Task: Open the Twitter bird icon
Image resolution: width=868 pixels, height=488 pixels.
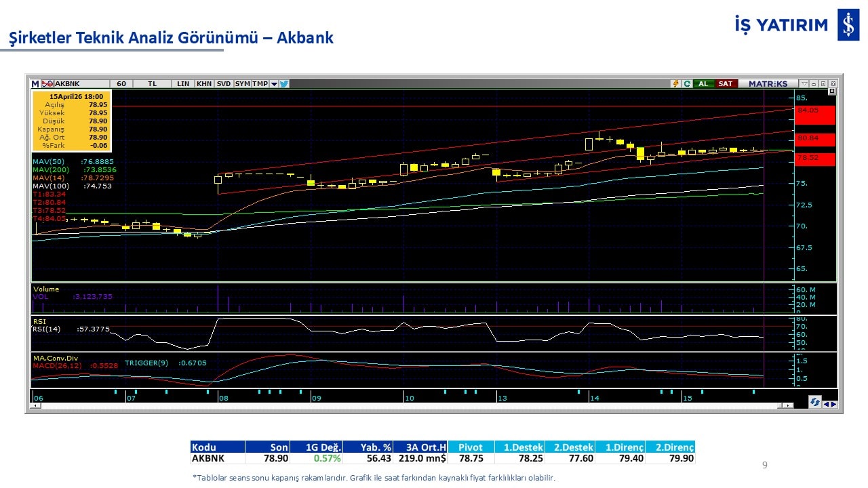Action: pyautogui.click(x=284, y=84)
